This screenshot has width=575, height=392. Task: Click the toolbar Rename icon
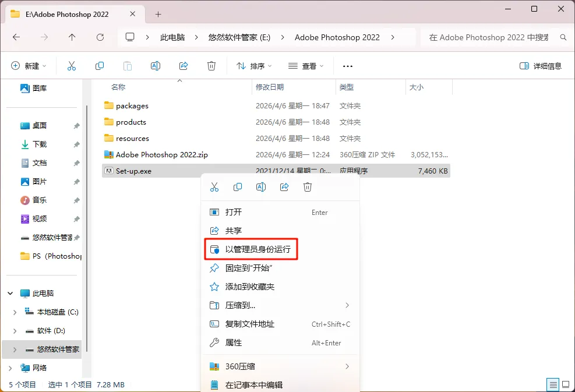point(156,66)
